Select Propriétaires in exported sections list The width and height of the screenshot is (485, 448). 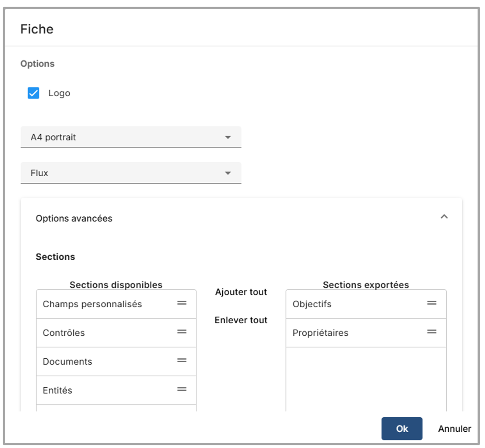click(x=320, y=333)
